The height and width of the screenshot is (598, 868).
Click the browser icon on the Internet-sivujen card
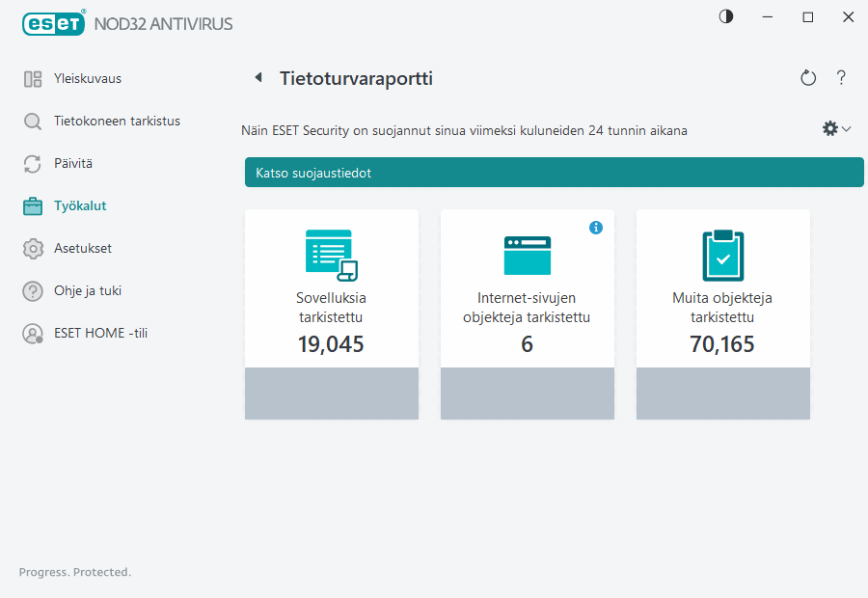click(527, 254)
